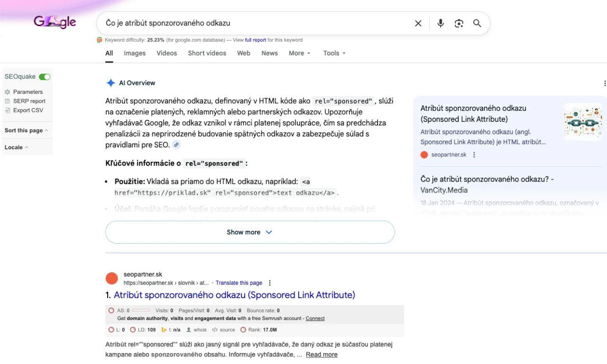This screenshot has width=607, height=364.
Task: Click the chain thumbnail in source card
Action: pos(583,122)
